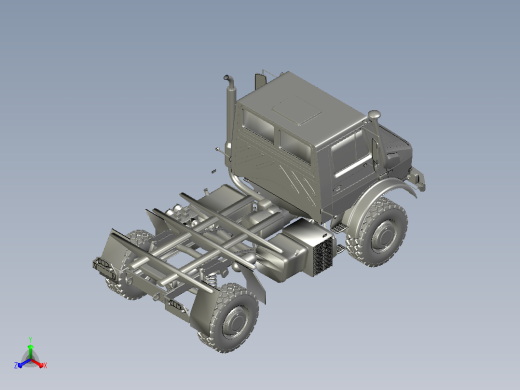520x390 pixels.
Task: Select the battery box grille below the cab
Action: [322, 255]
